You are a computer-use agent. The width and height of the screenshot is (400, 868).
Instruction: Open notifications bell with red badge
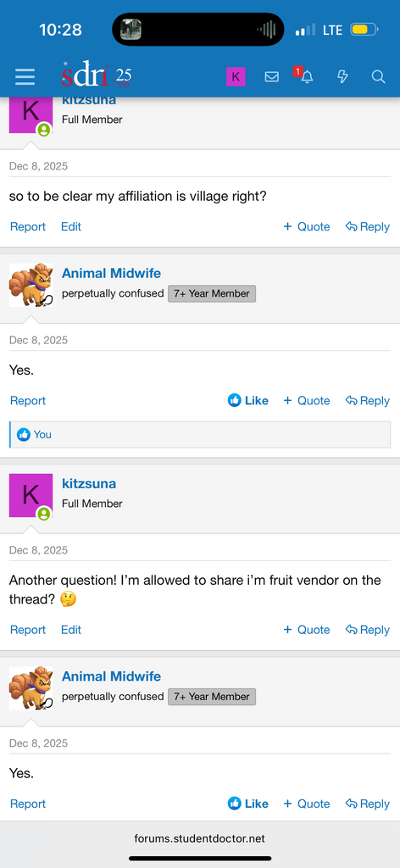305,75
